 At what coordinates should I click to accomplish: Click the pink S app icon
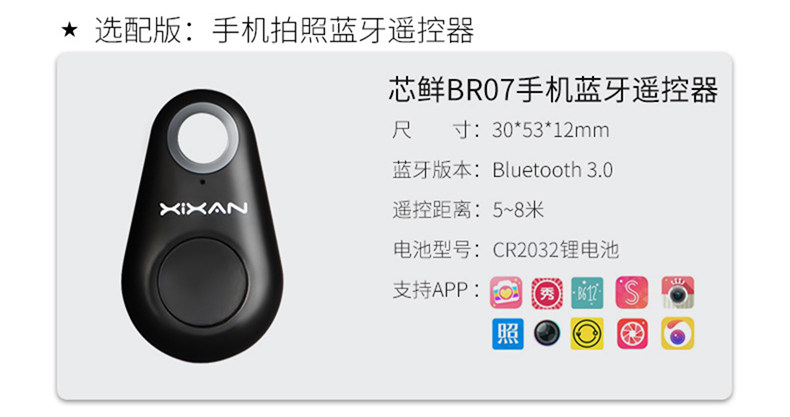(632, 292)
